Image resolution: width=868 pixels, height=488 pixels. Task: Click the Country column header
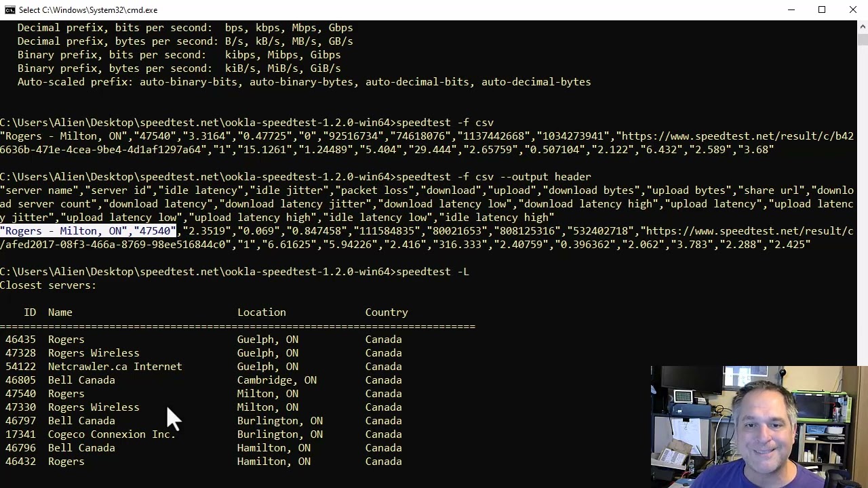point(387,312)
